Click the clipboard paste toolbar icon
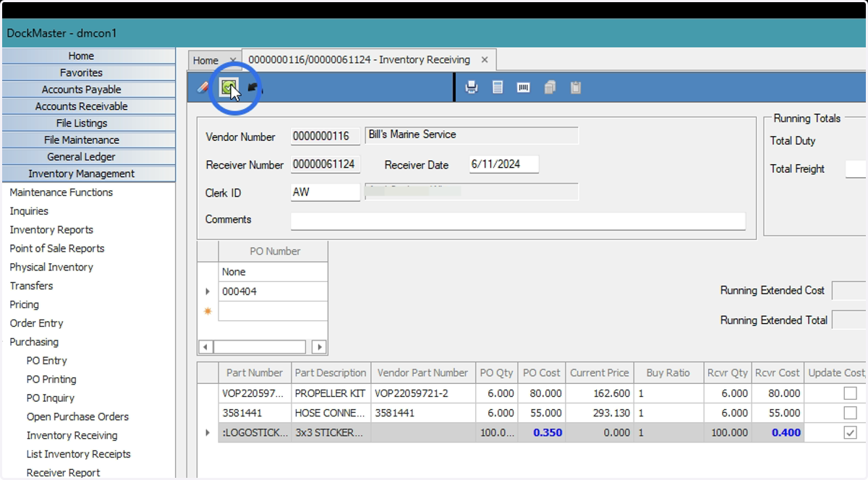This screenshot has width=868, height=480. [x=576, y=87]
